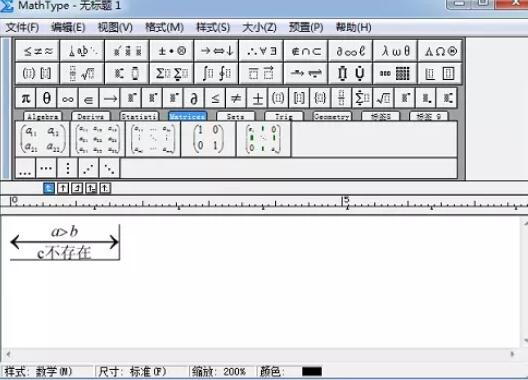Open the underbar and overbar templates palette
528x380 pixels.
[x=261, y=73]
